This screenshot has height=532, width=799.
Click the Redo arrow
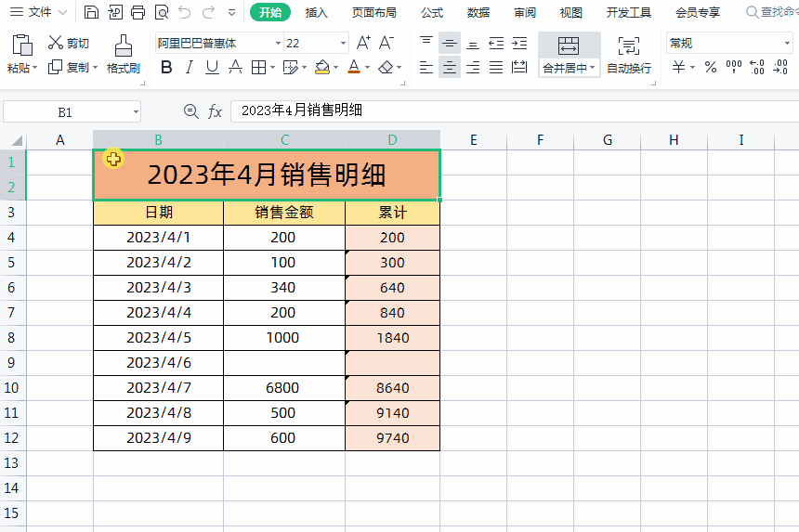click(x=208, y=12)
